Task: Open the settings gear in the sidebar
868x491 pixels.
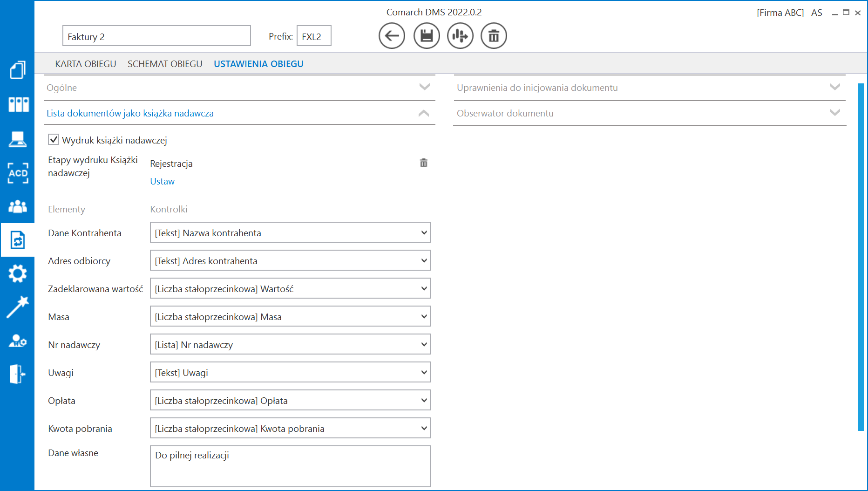Action: tap(18, 273)
